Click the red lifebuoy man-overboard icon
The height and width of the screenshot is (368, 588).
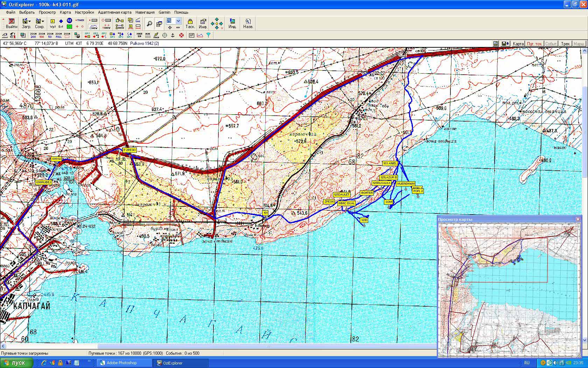[181, 35]
